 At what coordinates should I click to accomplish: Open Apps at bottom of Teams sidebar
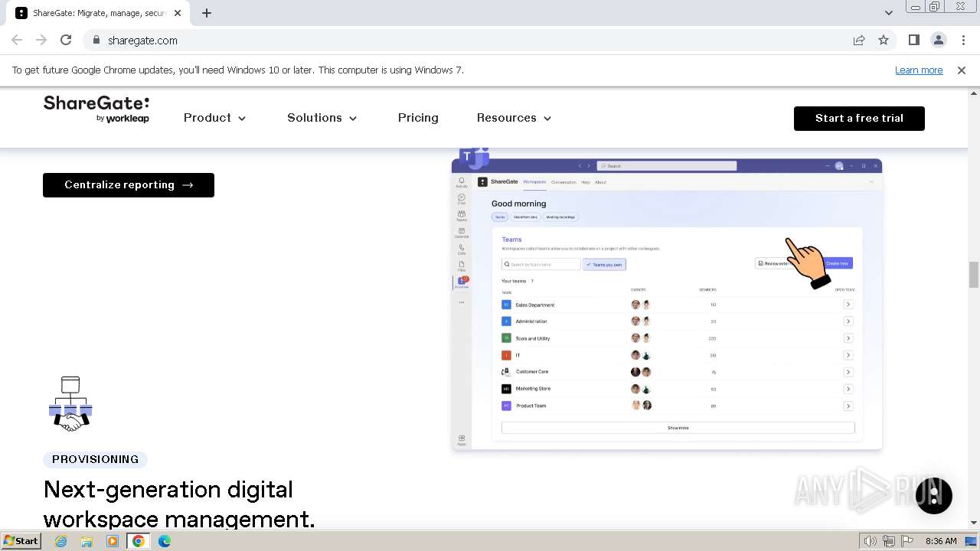click(x=462, y=440)
